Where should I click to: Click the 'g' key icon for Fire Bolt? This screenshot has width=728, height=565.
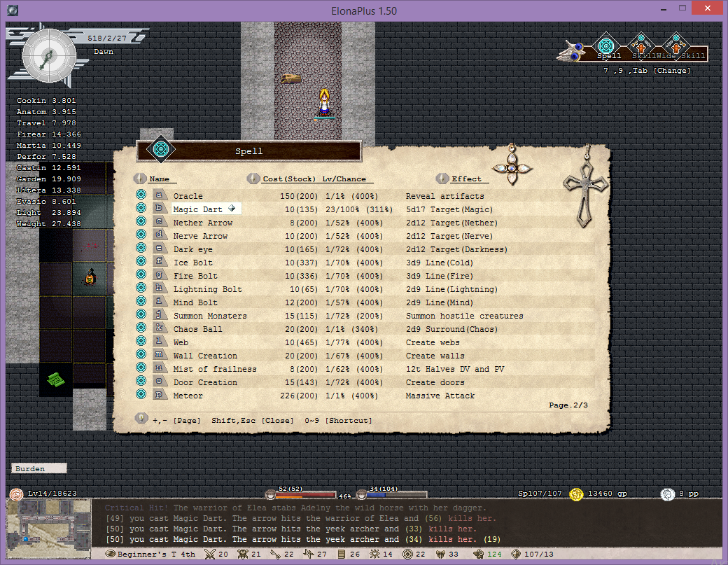point(160,275)
